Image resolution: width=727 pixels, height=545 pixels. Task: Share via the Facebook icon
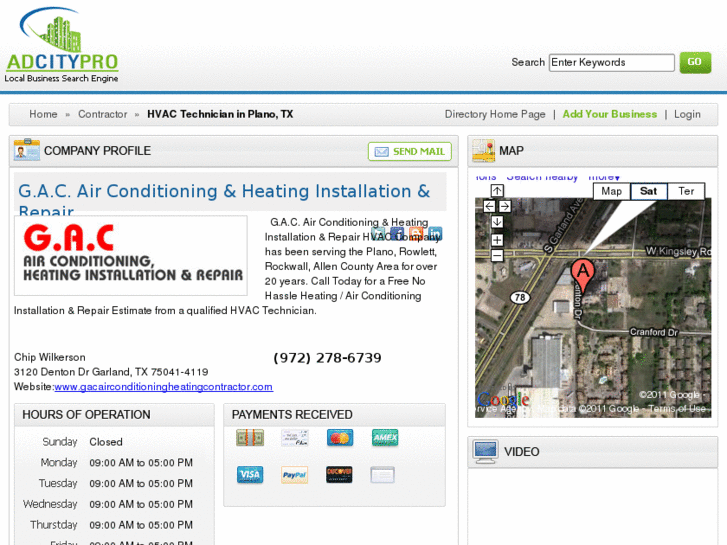click(x=397, y=233)
